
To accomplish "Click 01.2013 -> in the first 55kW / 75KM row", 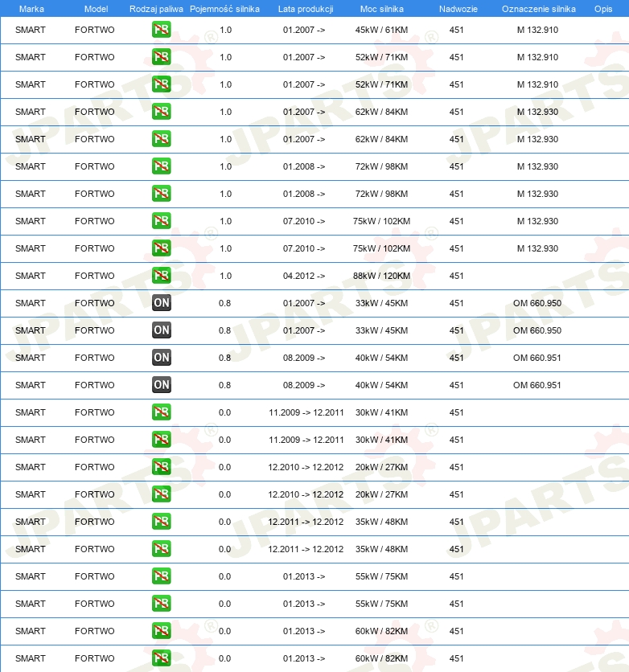I will pos(304,576).
